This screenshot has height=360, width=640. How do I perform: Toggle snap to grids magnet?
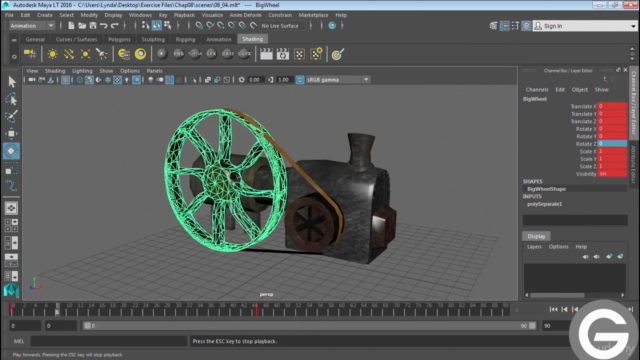pos(199,26)
